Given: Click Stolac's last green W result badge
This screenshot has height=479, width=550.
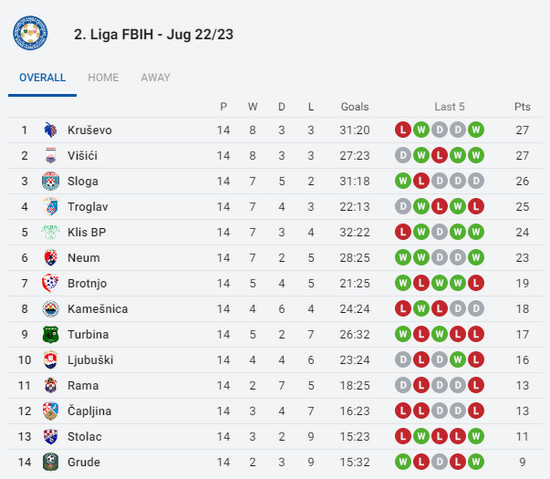Looking at the screenshot, I should tap(476, 437).
